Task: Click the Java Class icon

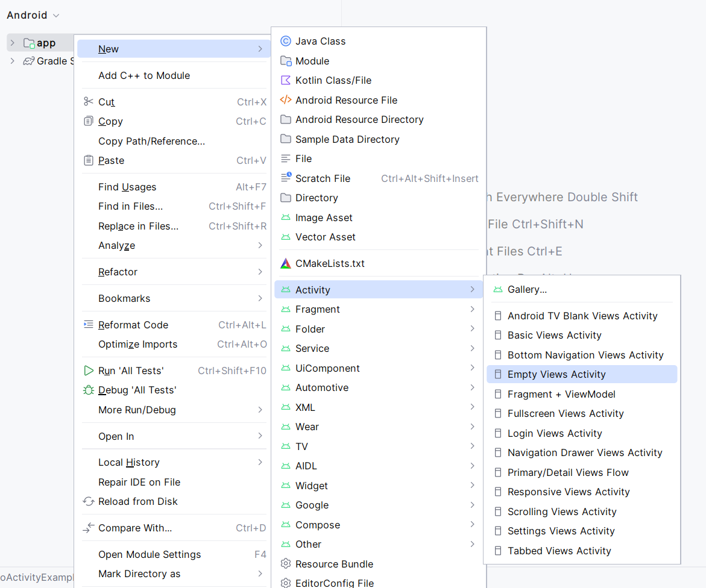Action: tap(285, 42)
